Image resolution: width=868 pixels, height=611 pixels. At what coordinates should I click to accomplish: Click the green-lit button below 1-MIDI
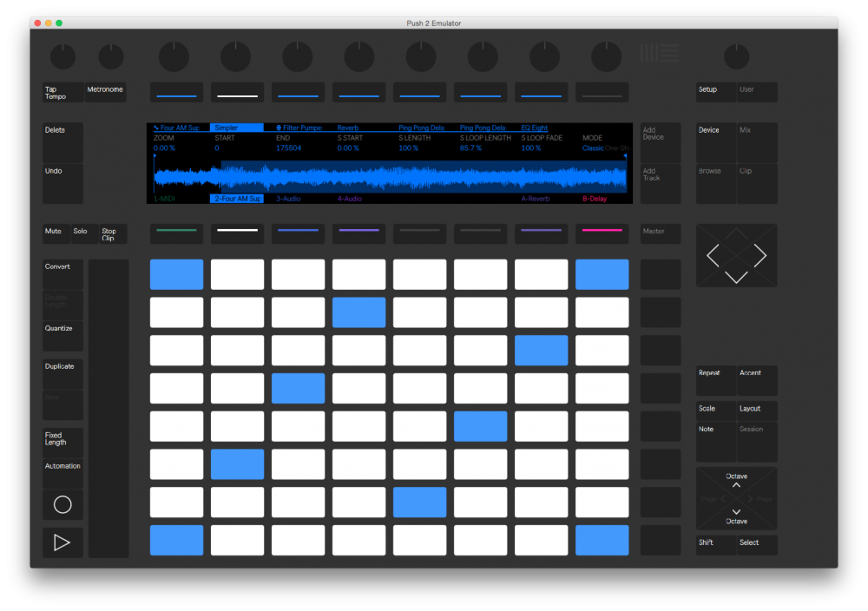tap(176, 234)
